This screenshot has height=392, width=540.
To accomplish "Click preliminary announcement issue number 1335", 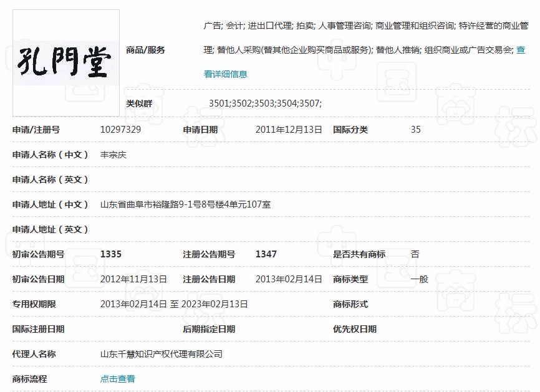I will (111, 254).
